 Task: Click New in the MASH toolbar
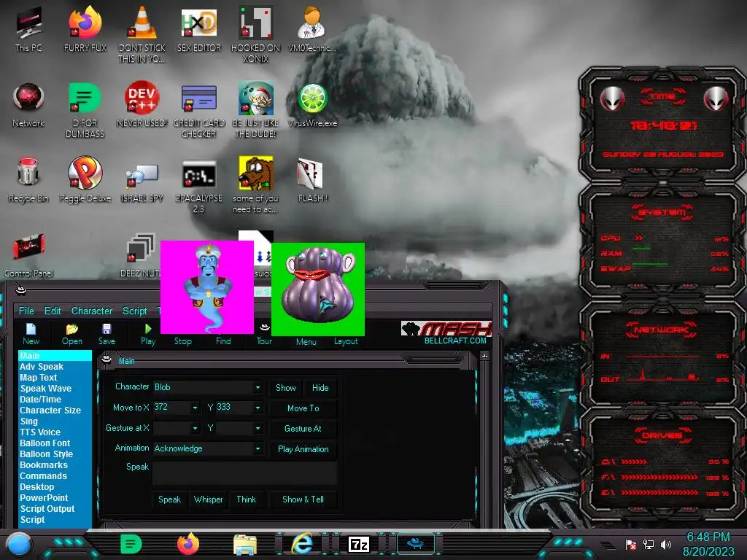[31, 334]
